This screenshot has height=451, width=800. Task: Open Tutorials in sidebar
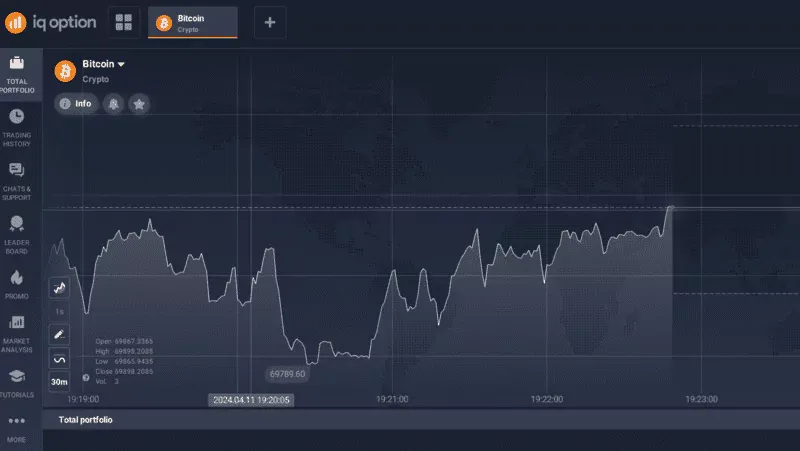(x=17, y=384)
